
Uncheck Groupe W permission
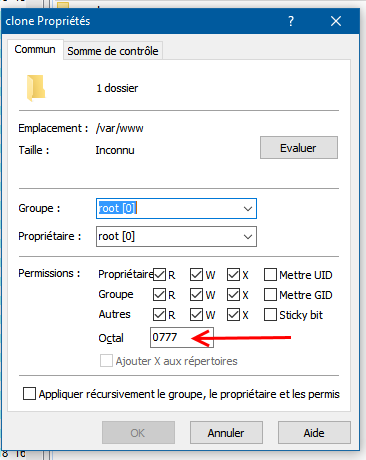coord(196,295)
